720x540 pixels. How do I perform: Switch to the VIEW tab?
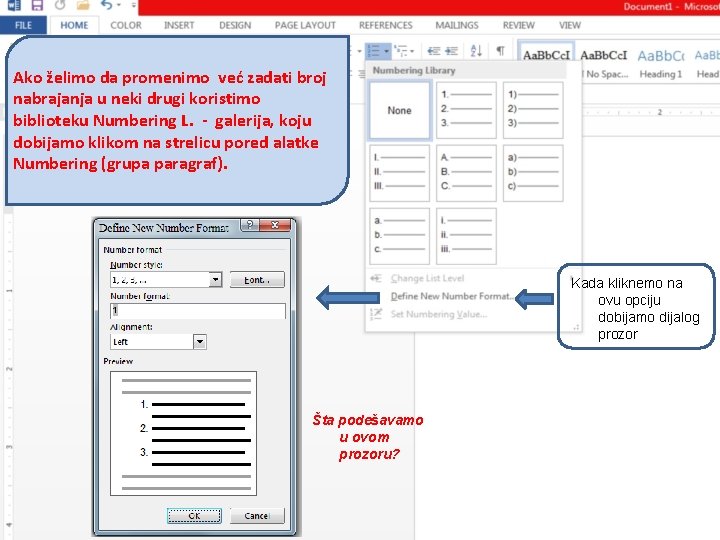(x=570, y=25)
